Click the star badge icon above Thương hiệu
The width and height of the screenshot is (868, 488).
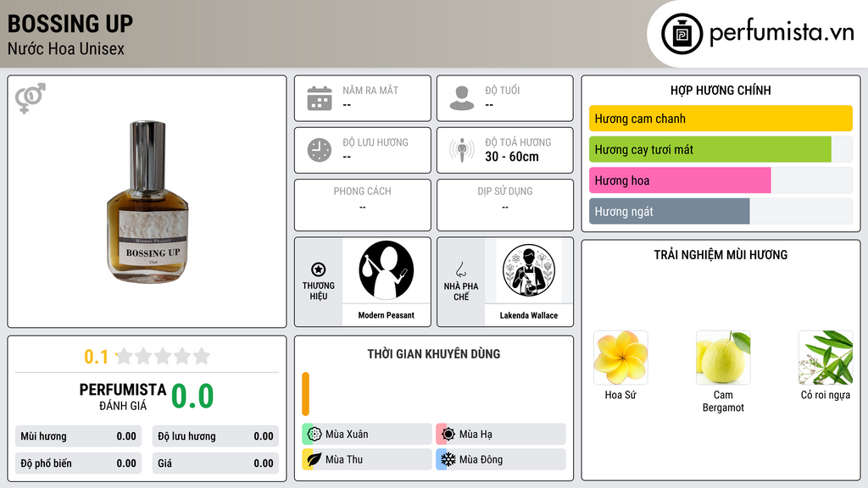click(319, 269)
